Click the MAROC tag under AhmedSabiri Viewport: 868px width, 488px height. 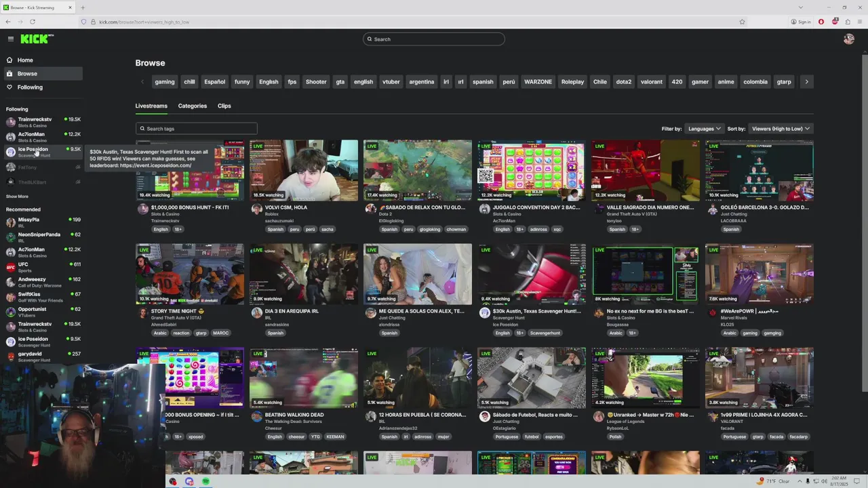tap(222, 333)
